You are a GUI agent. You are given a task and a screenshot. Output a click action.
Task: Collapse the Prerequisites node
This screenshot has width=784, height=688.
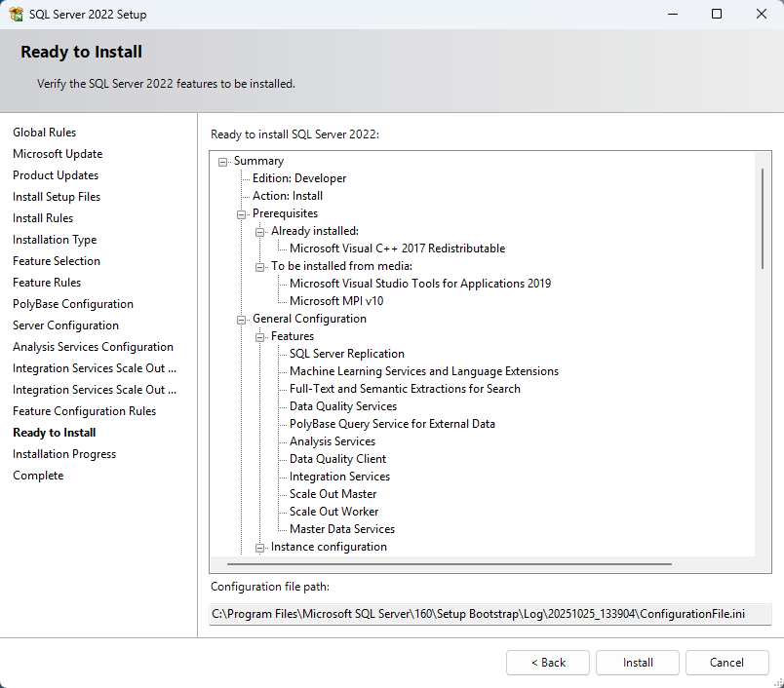tap(241, 214)
